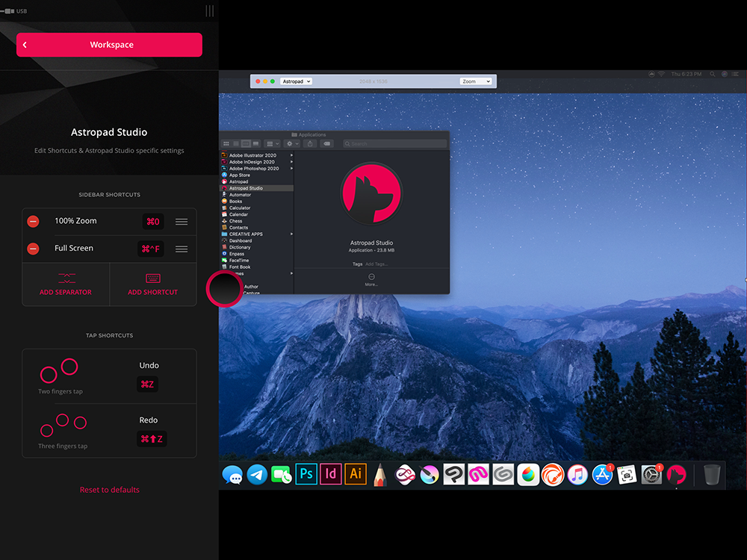Switch Finder to column view

coord(246,143)
